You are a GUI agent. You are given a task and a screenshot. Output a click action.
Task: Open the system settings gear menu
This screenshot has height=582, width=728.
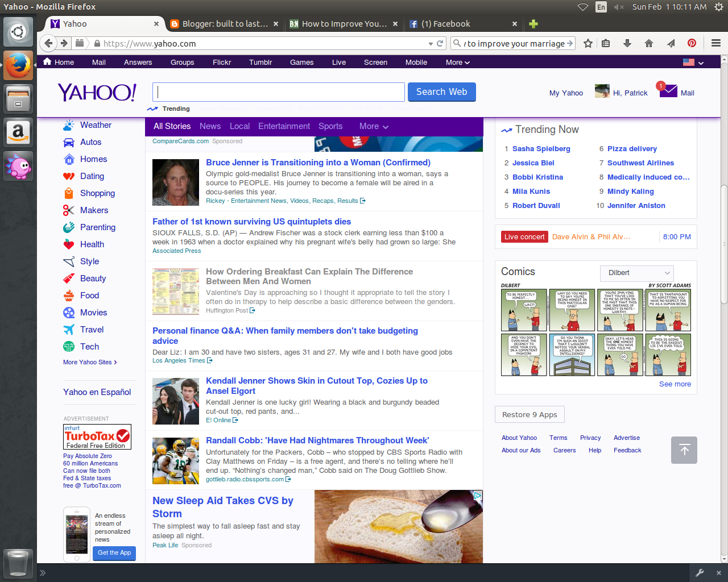pos(718,7)
